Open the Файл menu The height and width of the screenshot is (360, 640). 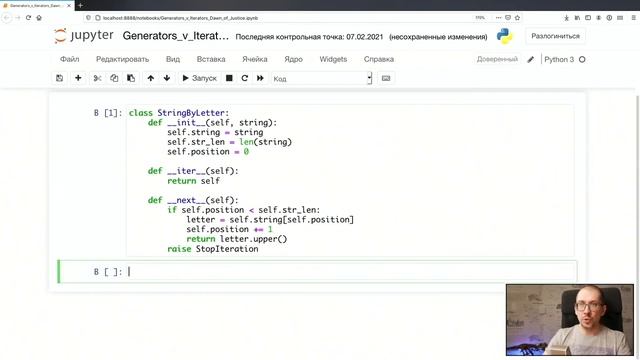pos(70,59)
